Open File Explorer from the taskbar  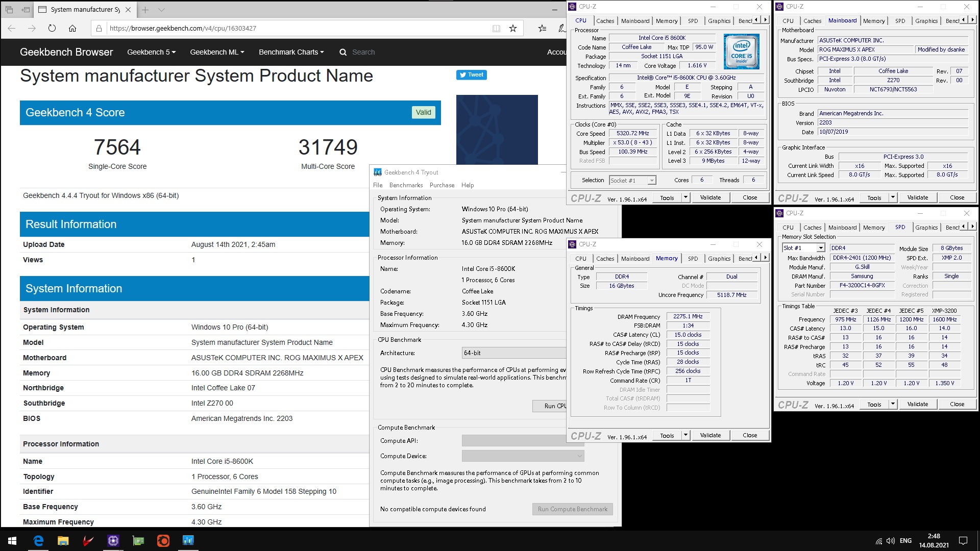63,540
